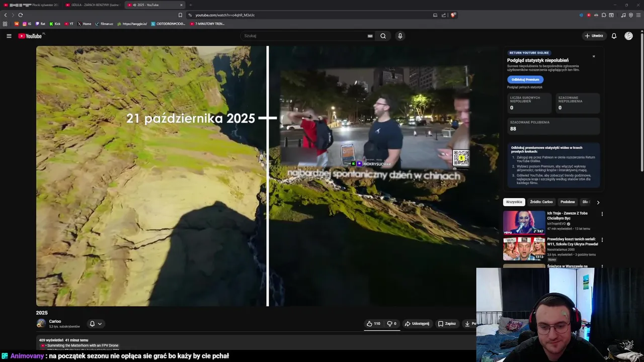Open Prawdziwy koszt tanich seriali thumbnail
Image resolution: width=644 pixels, height=362 pixels.
(524, 249)
